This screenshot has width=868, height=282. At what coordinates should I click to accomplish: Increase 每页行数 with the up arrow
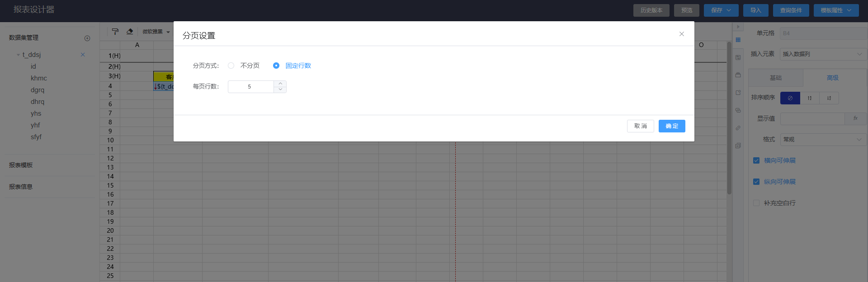click(x=280, y=84)
